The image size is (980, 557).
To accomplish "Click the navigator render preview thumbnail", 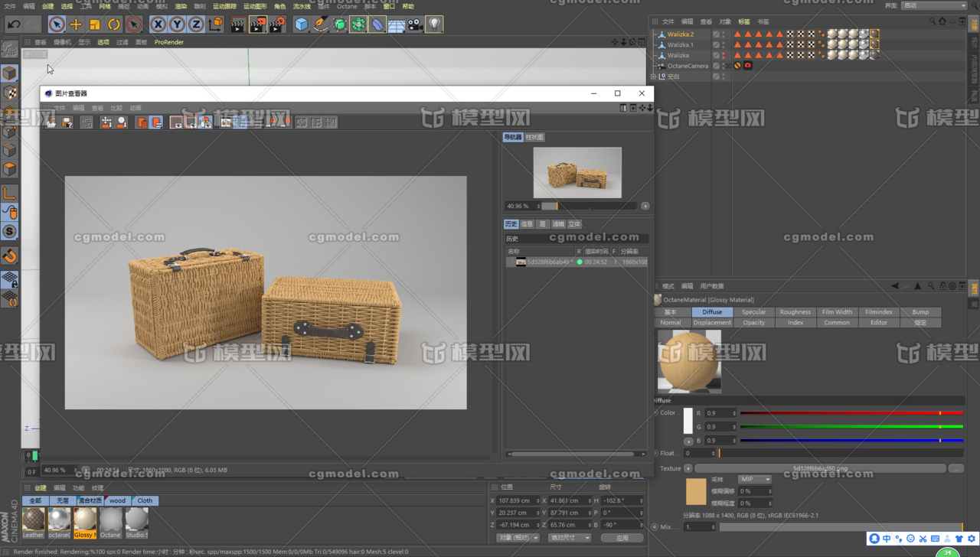I will [x=577, y=173].
